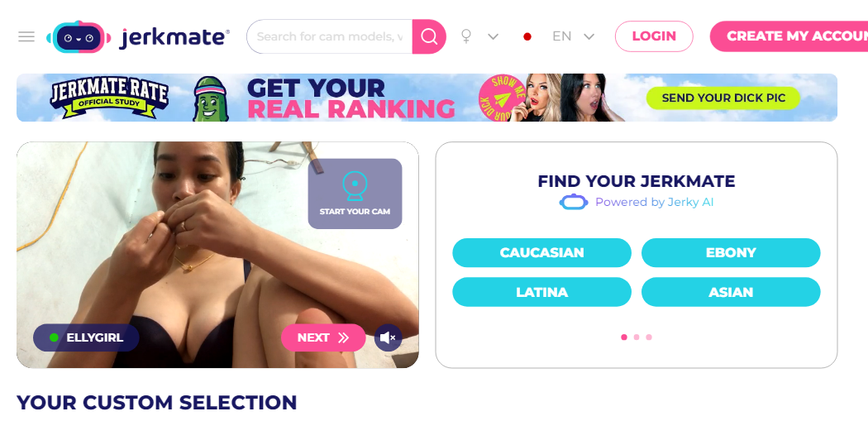Click the pickle mascot on banner

pyautogui.click(x=210, y=98)
